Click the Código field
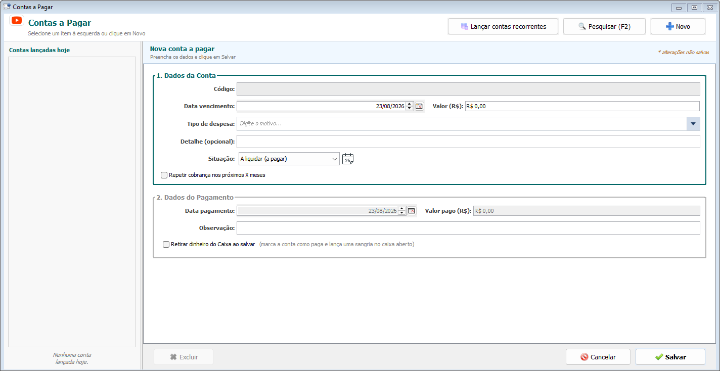The image size is (720, 371). pos(468,88)
